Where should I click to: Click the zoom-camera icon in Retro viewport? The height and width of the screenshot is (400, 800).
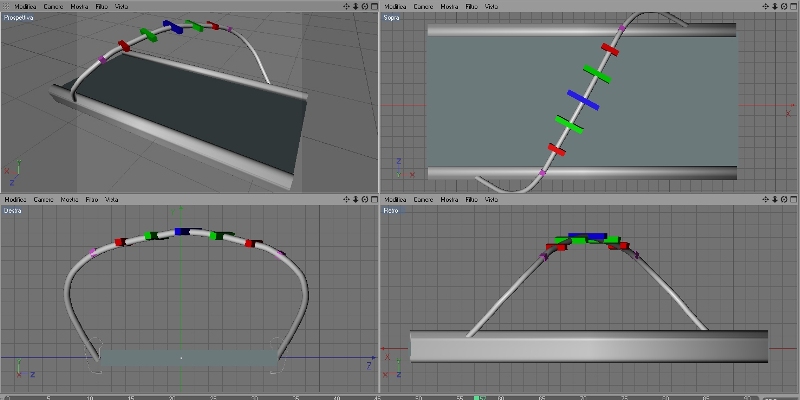775,199
